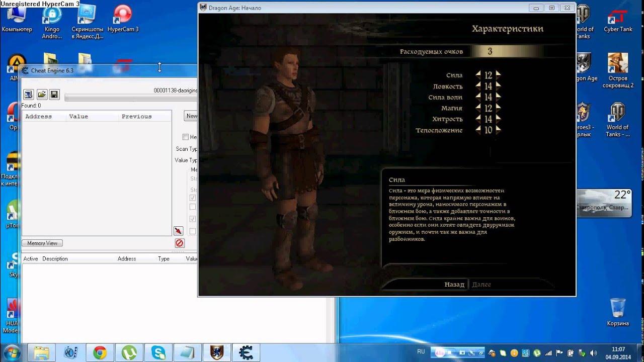Image resolution: width=644 pixels, height=362 pixels.
Task: Open the Windows Start menu
Action: pos(12,352)
